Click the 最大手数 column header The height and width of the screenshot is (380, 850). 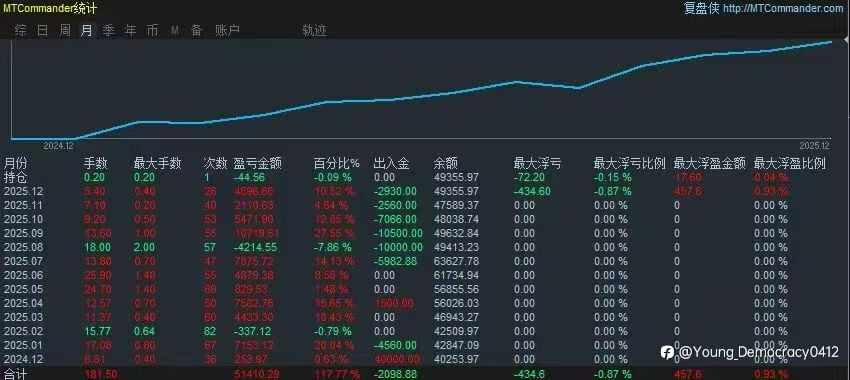click(158, 163)
